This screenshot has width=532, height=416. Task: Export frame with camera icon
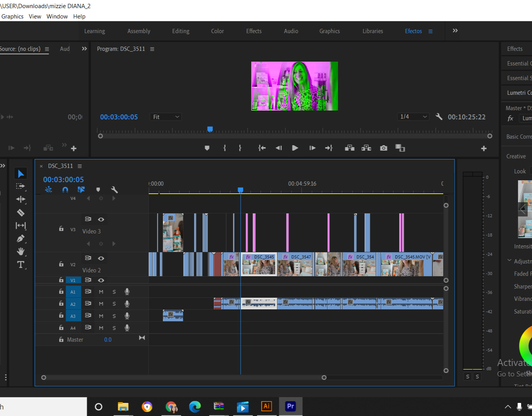[x=384, y=148]
